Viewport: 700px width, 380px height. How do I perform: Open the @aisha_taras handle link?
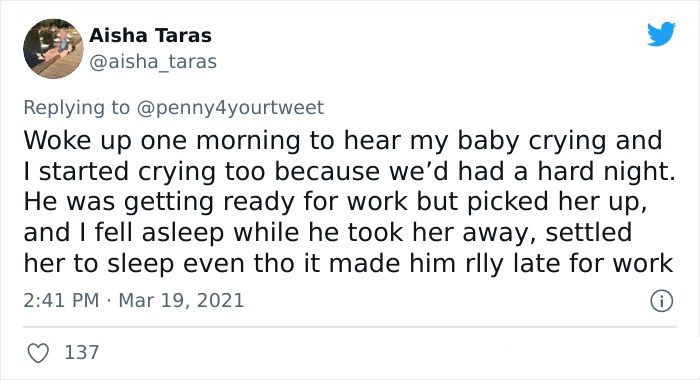point(153,62)
